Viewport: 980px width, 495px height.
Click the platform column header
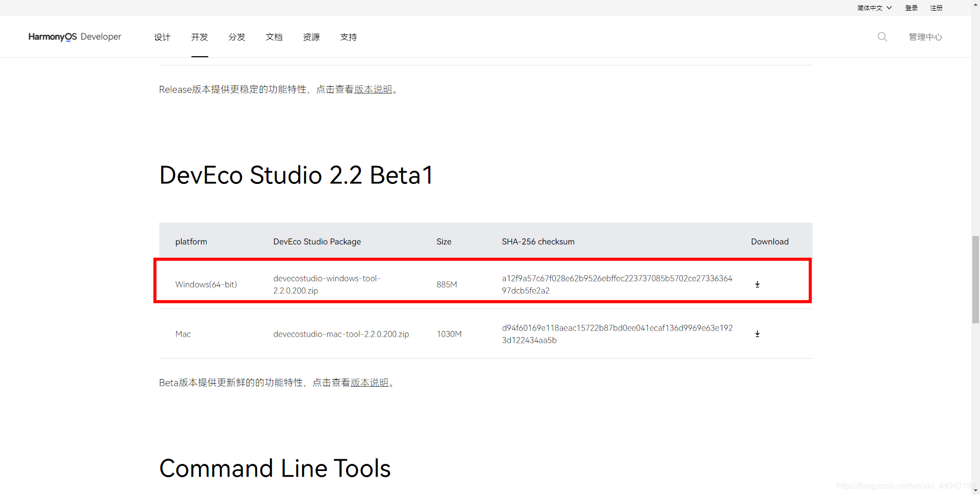(191, 242)
